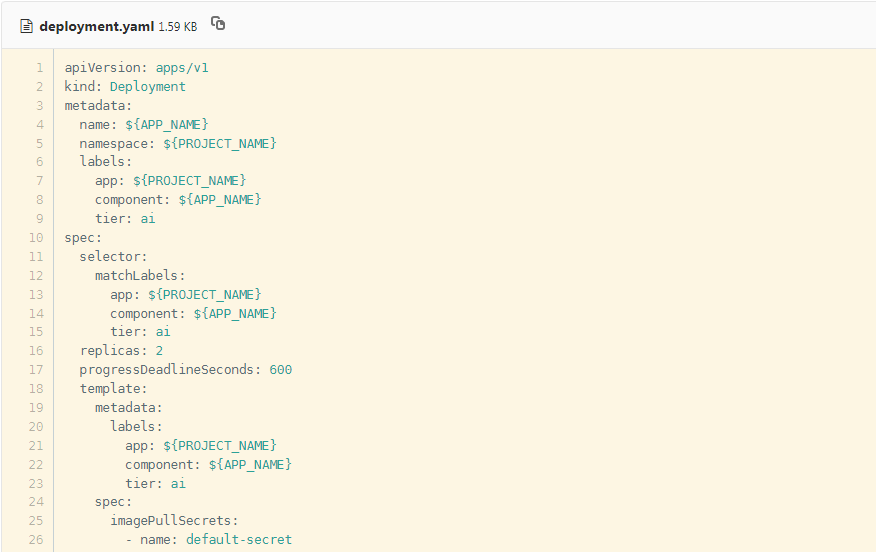Jump to line number 17
This screenshot has width=876, height=552.
tap(36, 369)
